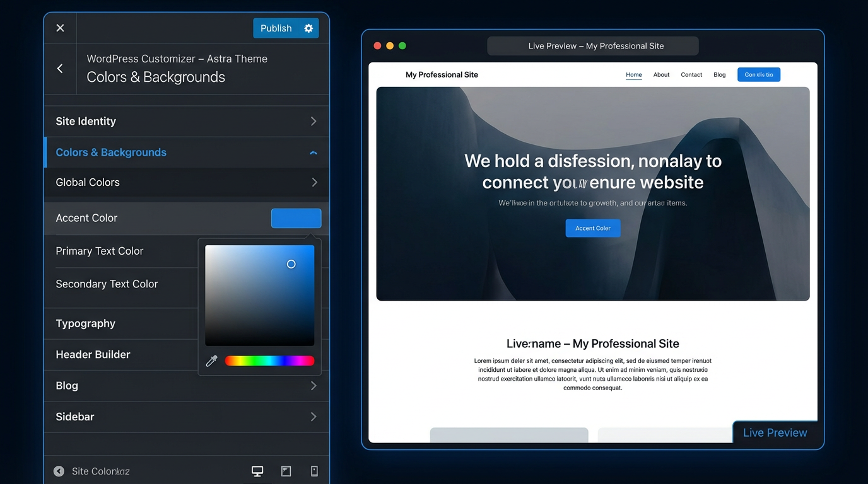Go back using the panel's back arrow
The image size is (868, 484).
pos(60,68)
